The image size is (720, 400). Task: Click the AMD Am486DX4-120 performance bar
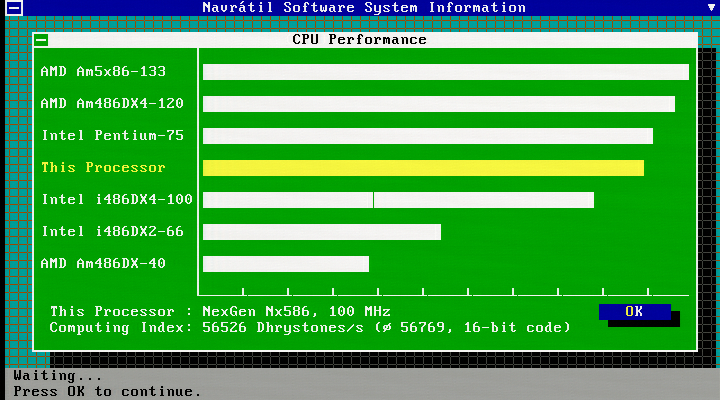pos(439,104)
